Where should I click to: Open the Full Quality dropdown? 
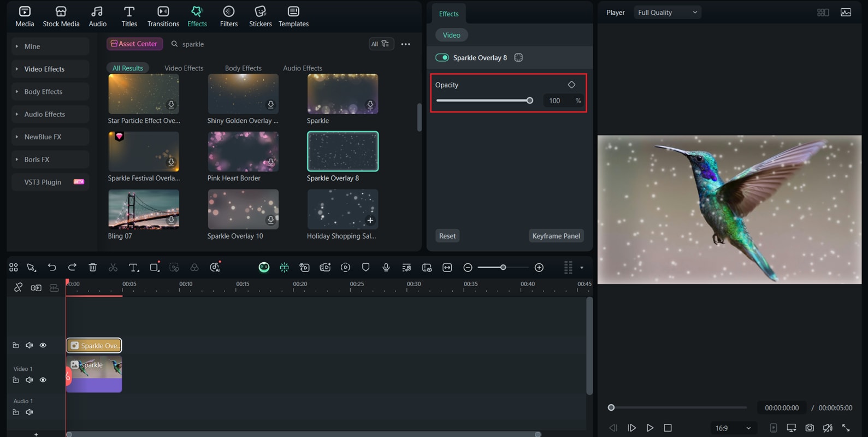click(x=668, y=13)
